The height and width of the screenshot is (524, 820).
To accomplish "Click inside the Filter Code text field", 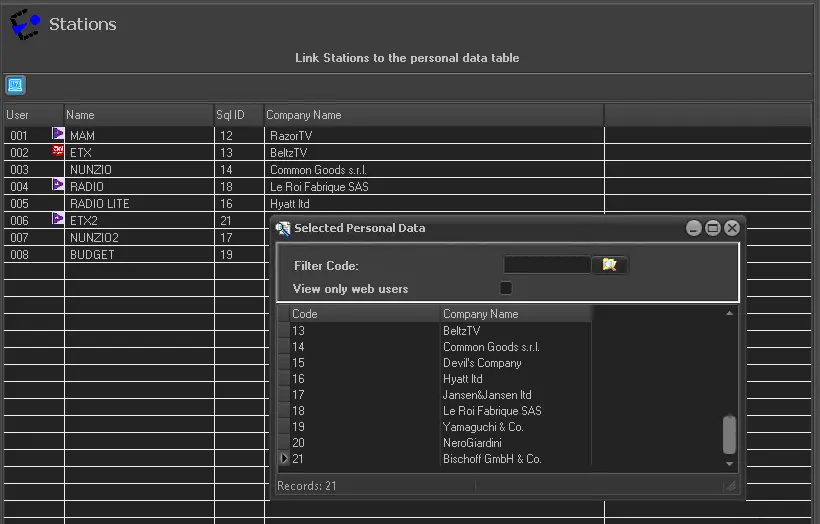I will (x=546, y=265).
